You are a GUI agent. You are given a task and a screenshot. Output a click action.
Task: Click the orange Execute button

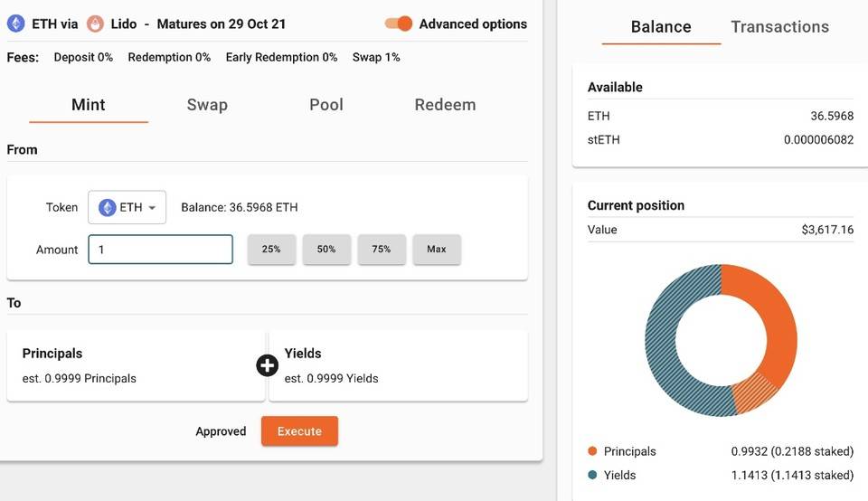point(299,431)
